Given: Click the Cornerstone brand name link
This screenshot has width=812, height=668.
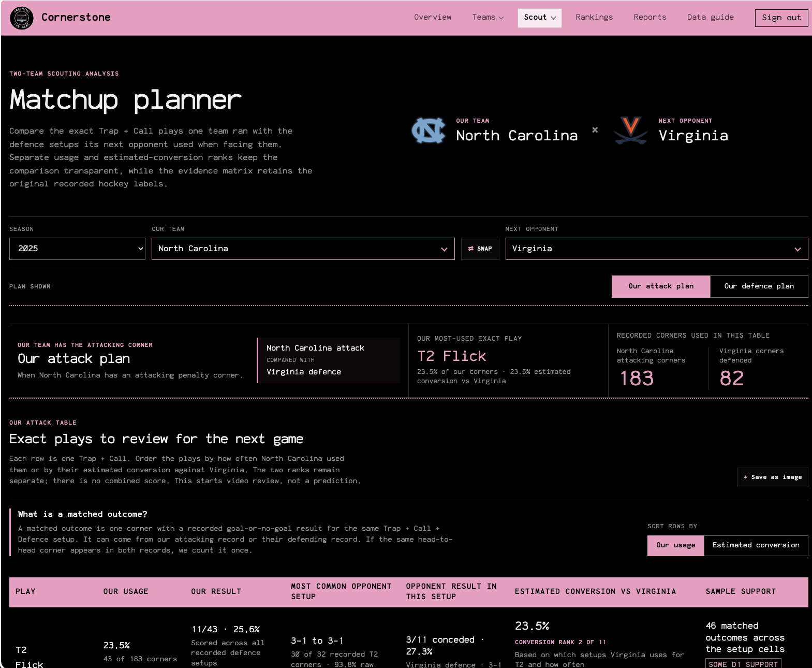Looking at the screenshot, I should 76,18.
